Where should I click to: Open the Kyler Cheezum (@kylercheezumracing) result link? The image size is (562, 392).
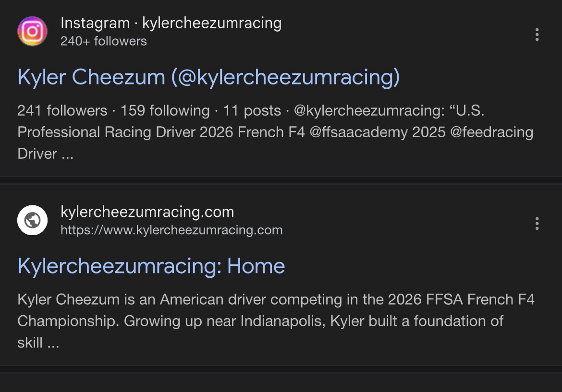208,77
